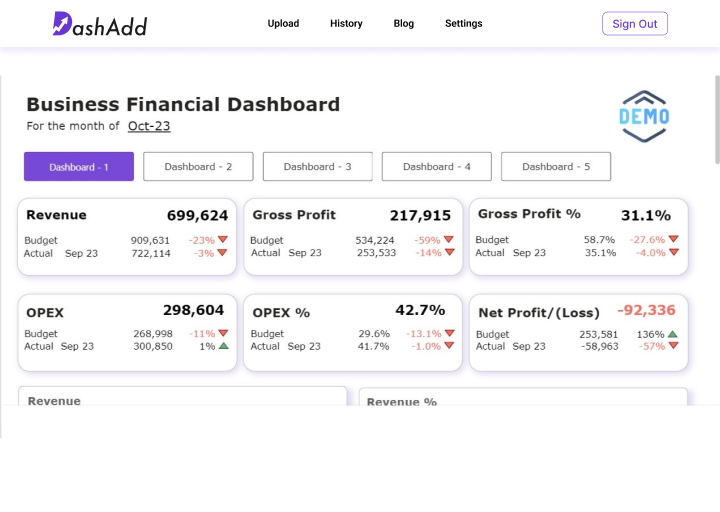Click the Revenue % chart panel title

tap(402, 401)
